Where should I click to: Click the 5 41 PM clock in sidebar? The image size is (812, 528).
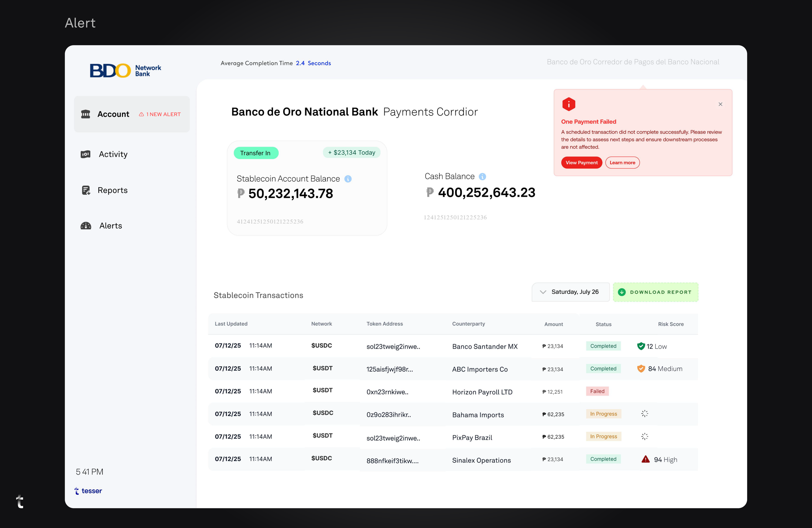(89, 472)
